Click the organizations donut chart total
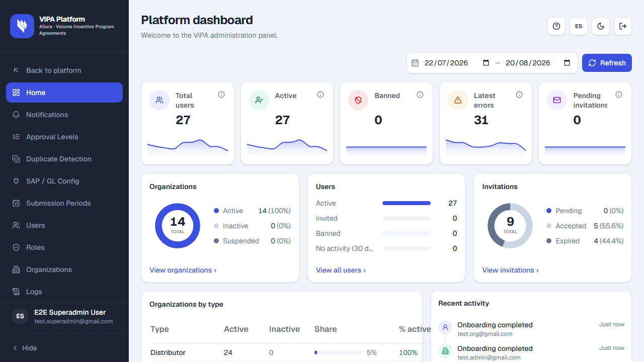Image resolution: width=644 pixels, height=362 pixels. [x=178, y=226]
